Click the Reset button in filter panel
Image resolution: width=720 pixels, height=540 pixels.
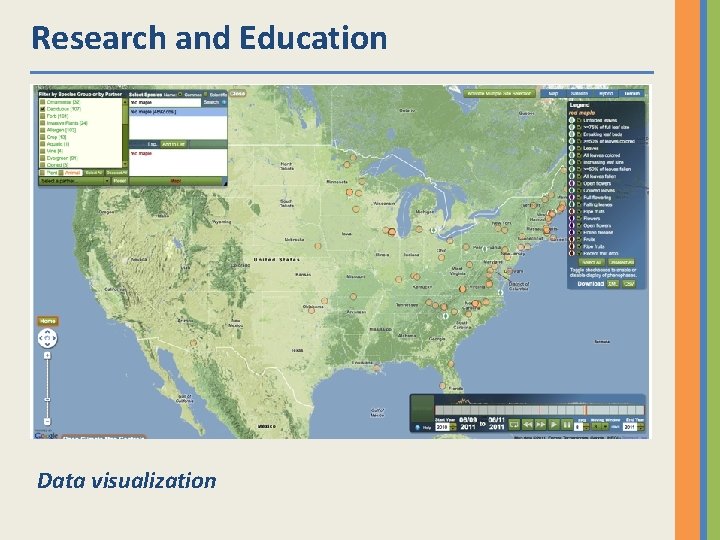coord(120,181)
